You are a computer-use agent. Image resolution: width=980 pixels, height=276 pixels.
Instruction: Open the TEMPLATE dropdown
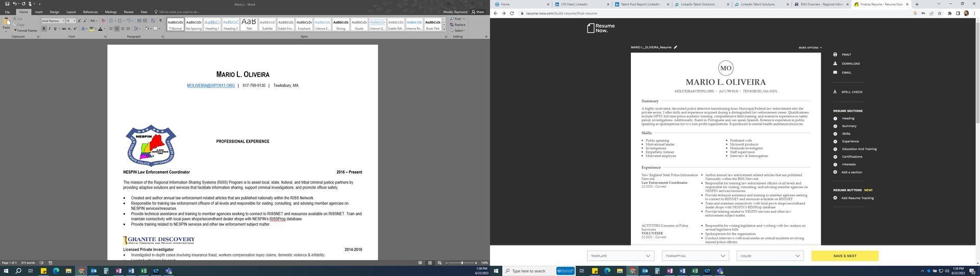620,256
